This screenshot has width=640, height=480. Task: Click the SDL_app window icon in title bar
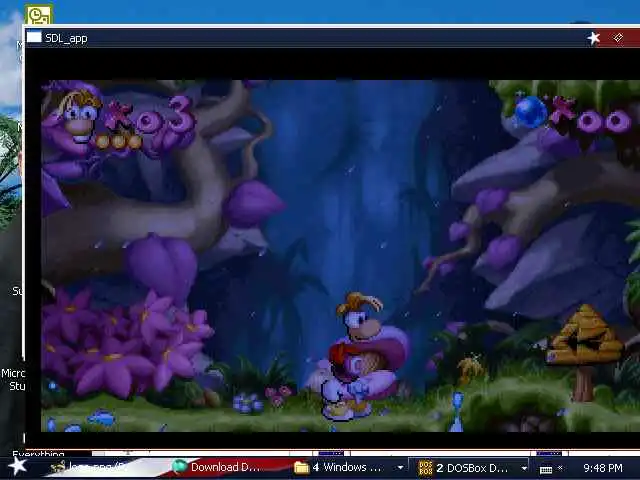34,37
